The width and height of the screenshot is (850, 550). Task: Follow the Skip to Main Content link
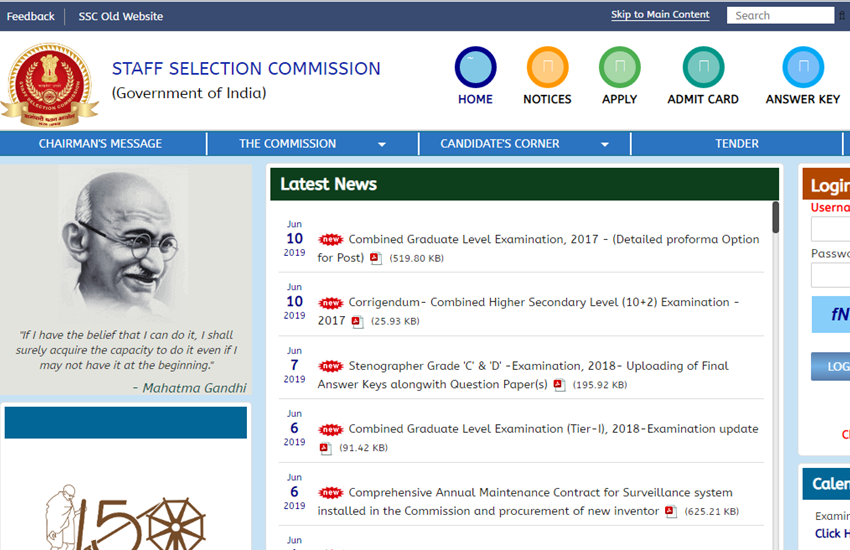[x=660, y=15]
